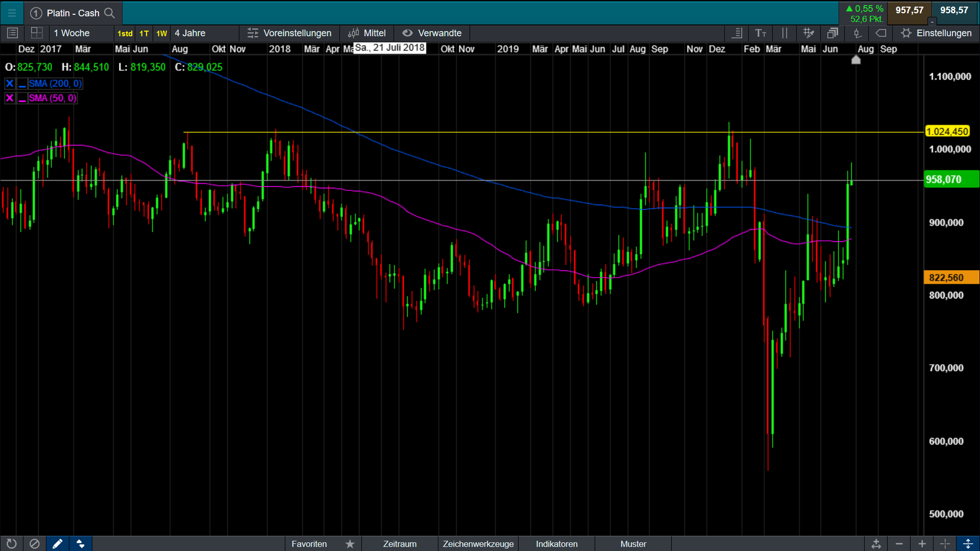The height and width of the screenshot is (551, 980).
Task: Zoom in with the plus icon
Action: tap(922, 544)
